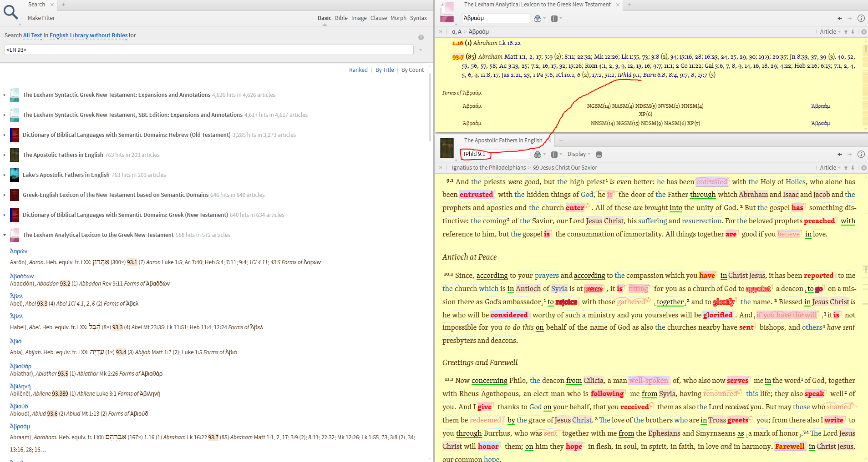
Task: Close locator bar in Apostolic Fathers panel
Action: click(863, 168)
